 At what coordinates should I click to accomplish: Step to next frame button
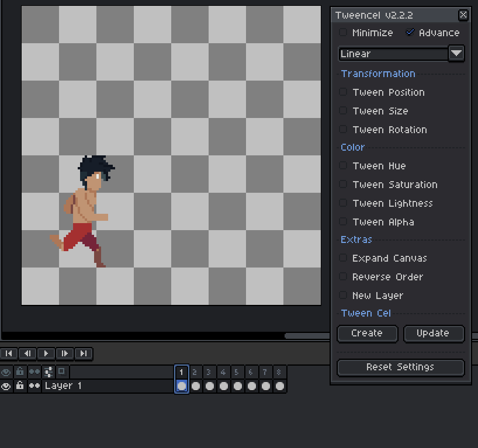[x=65, y=353]
